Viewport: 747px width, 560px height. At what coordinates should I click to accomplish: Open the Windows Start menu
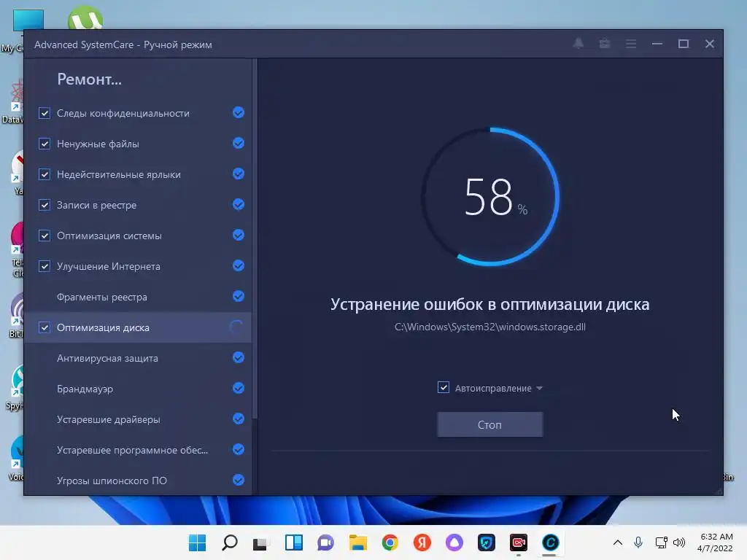point(197,542)
